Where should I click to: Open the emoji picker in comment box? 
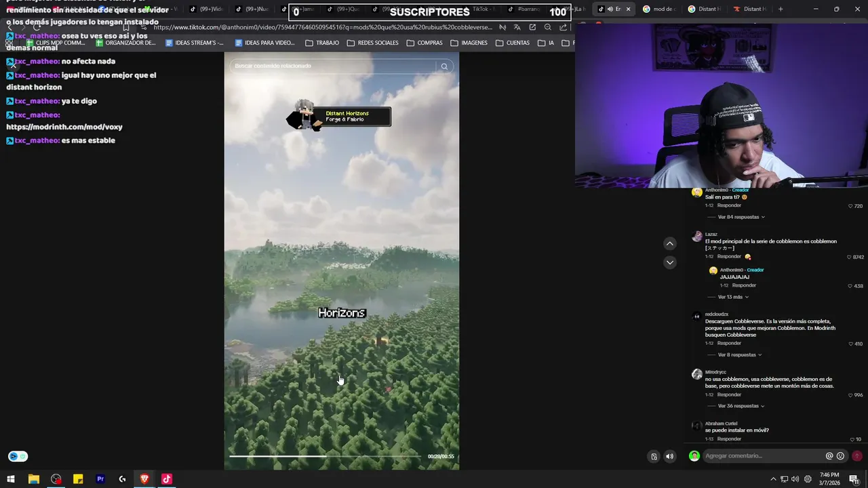841,456
